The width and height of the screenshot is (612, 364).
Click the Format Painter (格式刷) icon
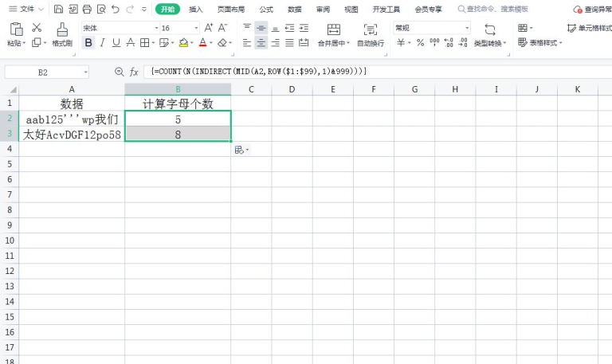pos(62,33)
